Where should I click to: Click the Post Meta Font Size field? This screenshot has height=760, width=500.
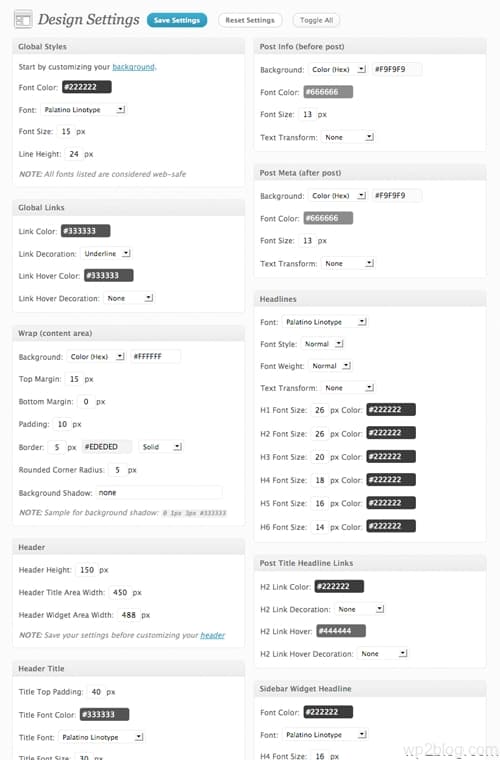307,240
